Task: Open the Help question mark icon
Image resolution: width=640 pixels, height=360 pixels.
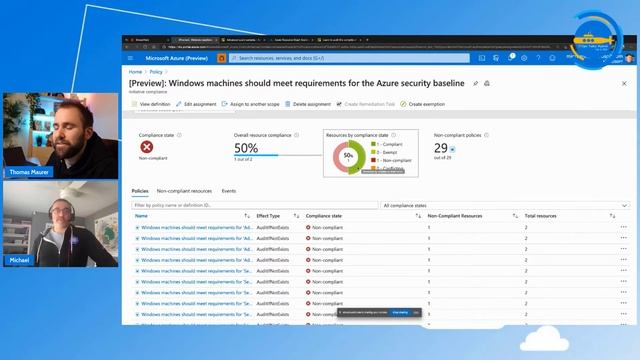Action: click(x=538, y=58)
